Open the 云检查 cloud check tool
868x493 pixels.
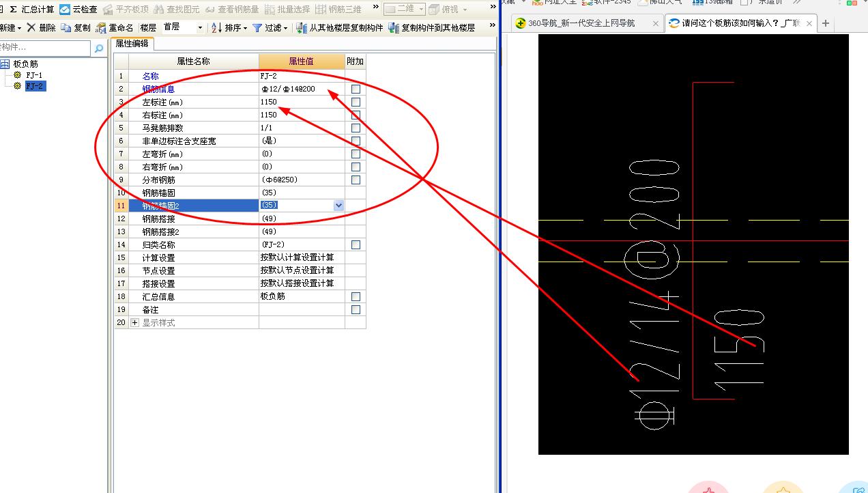(78, 9)
